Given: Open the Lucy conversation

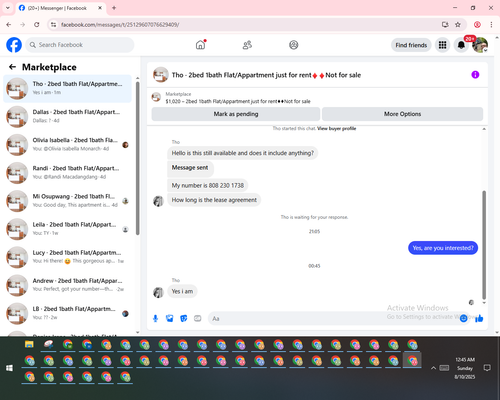Looking at the screenshot, I should pyautogui.click(x=67, y=257).
